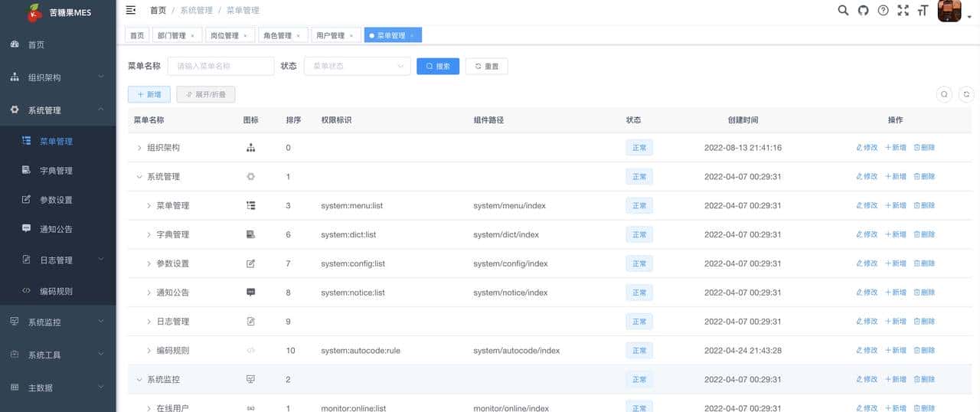980x412 pixels.
Task: Click 新增 in the 编码规则 row
Action: (x=896, y=351)
